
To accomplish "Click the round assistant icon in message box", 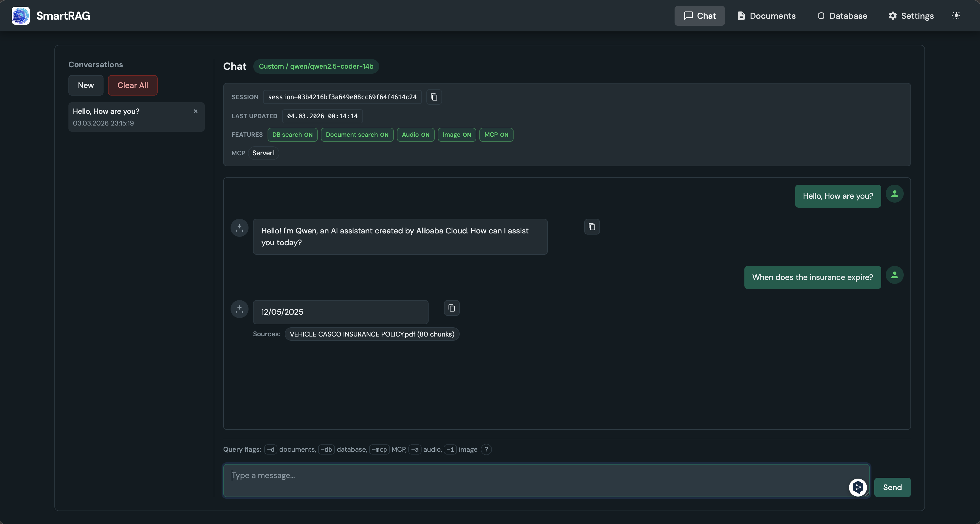I will [x=857, y=488].
